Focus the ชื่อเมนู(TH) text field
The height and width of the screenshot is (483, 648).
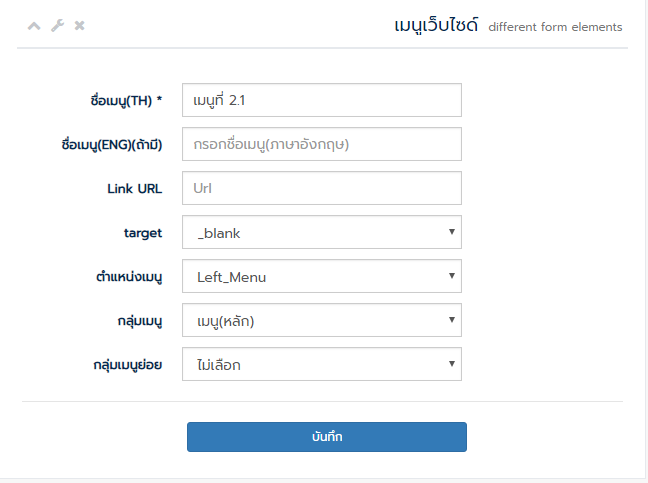tap(322, 100)
